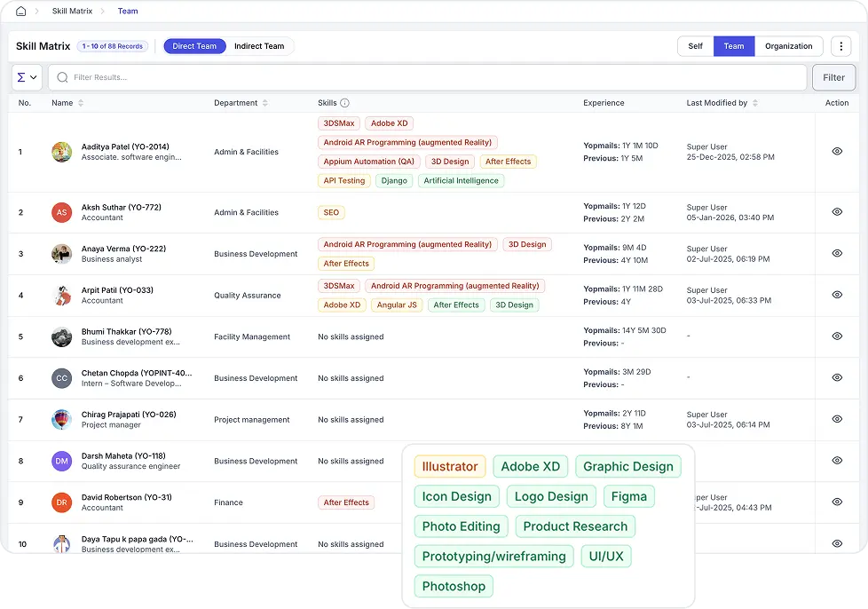Viewport: 868px width, 609px height.
Task: Show details with Chirag Prajapati's eye icon
Action: point(836,419)
